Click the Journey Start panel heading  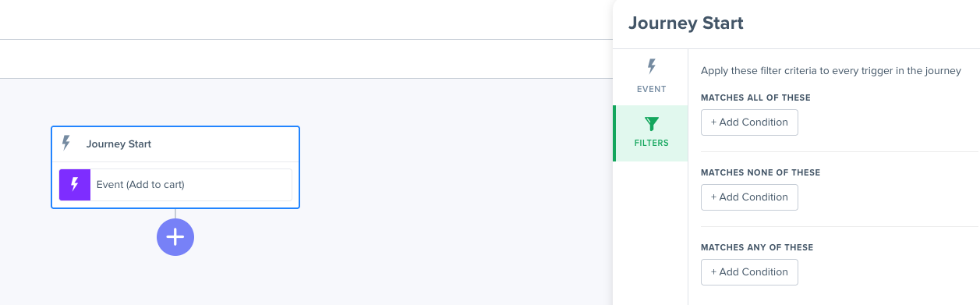pos(686,23)
